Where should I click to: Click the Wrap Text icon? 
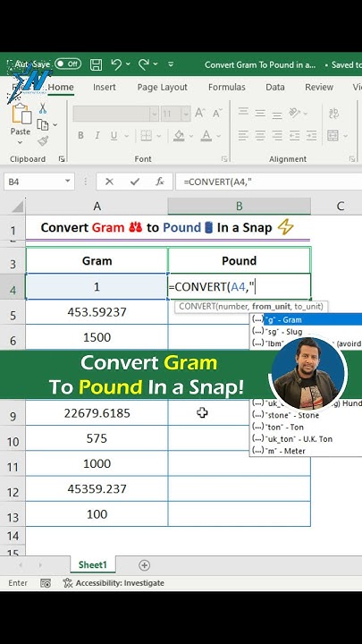coord(333,113)
